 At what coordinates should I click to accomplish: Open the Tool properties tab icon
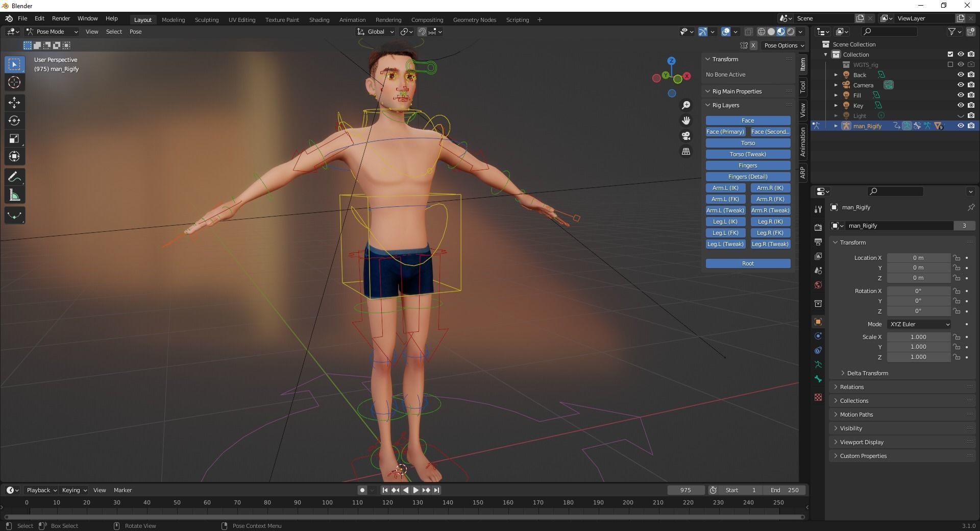[x=818, y=208]
